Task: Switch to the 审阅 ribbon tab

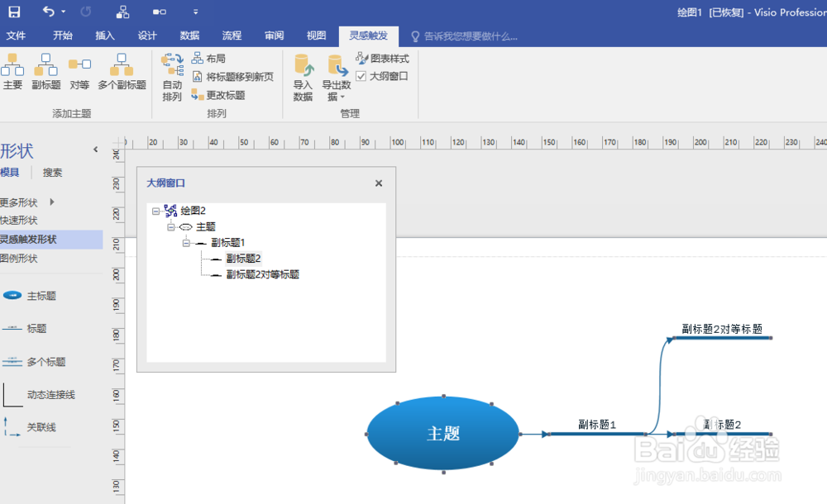Action: pyautogui.click(x=274, y=36)
